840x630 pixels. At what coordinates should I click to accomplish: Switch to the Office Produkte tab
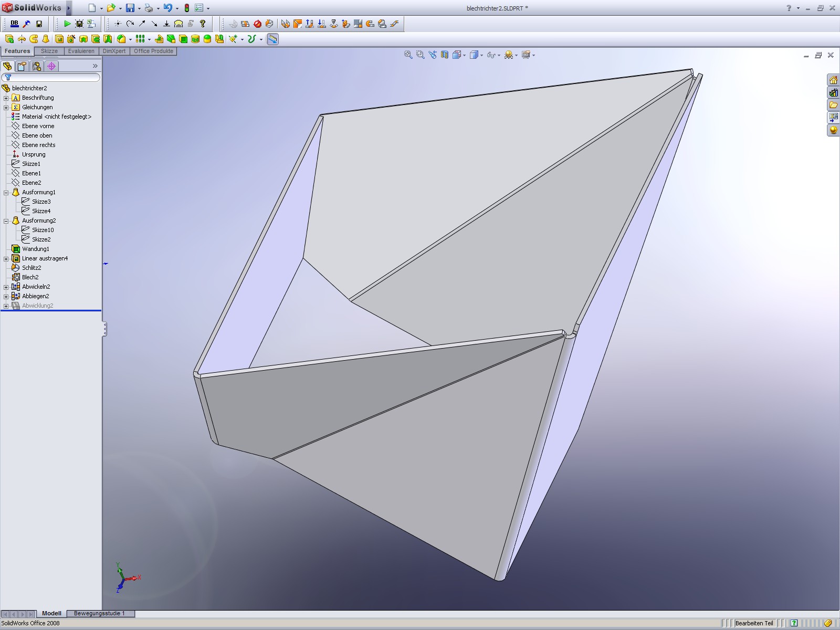pyautogui.click(x=153, y=51)
